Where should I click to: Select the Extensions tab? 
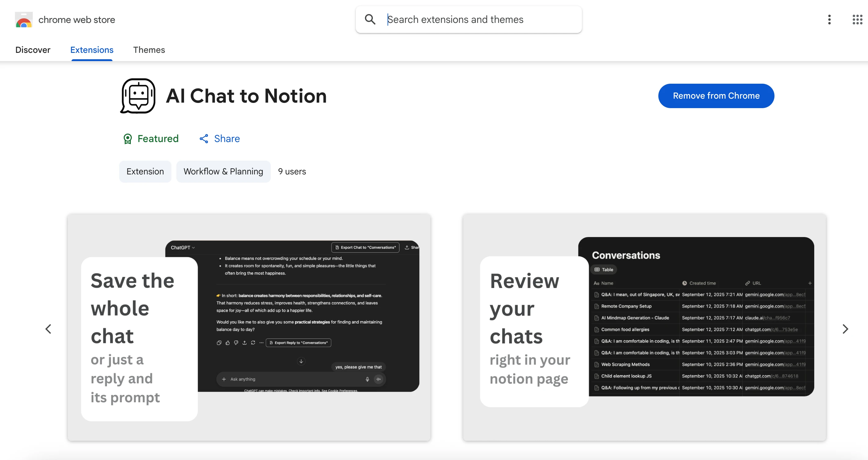[x=91, y=50]
